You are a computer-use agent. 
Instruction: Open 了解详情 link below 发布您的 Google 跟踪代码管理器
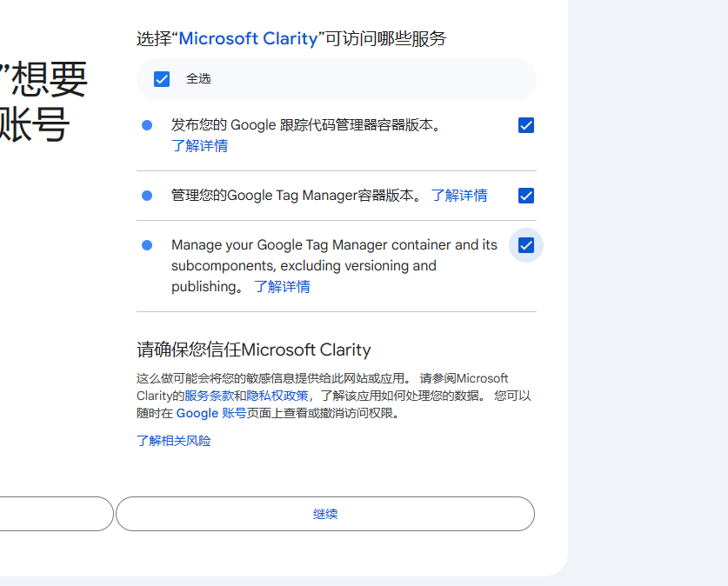click(199, 146)
